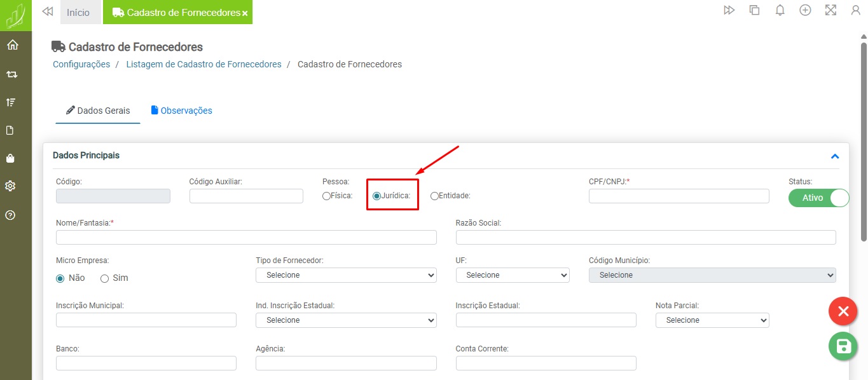Go to the Início tab
The width and height of the screenshot is (868, 380).
coord(78,13)
